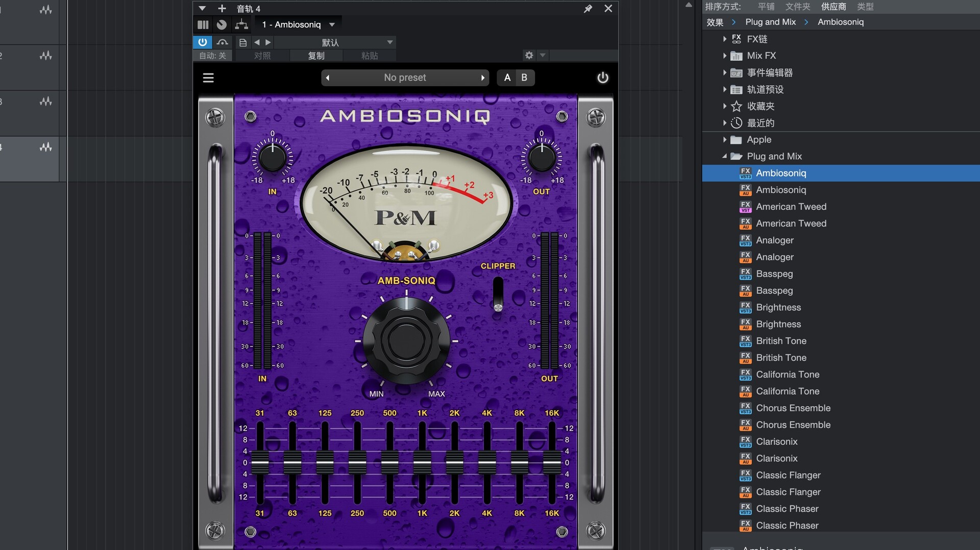Viewport: 980px width, 550px height.
Task: Flip the CLIPPER switch
Action: (x=498, y=294)
